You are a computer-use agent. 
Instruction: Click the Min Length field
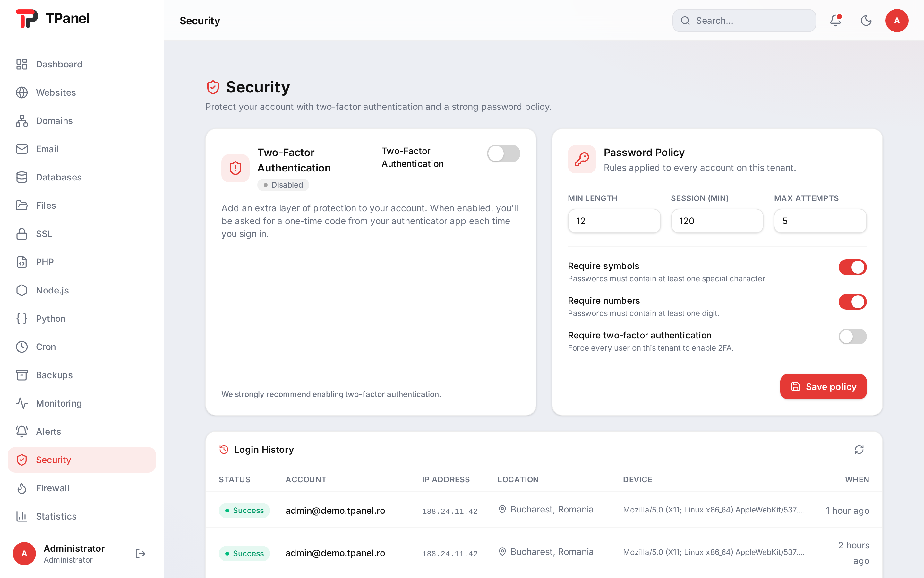pyautogui.click(x=614, y=221)
